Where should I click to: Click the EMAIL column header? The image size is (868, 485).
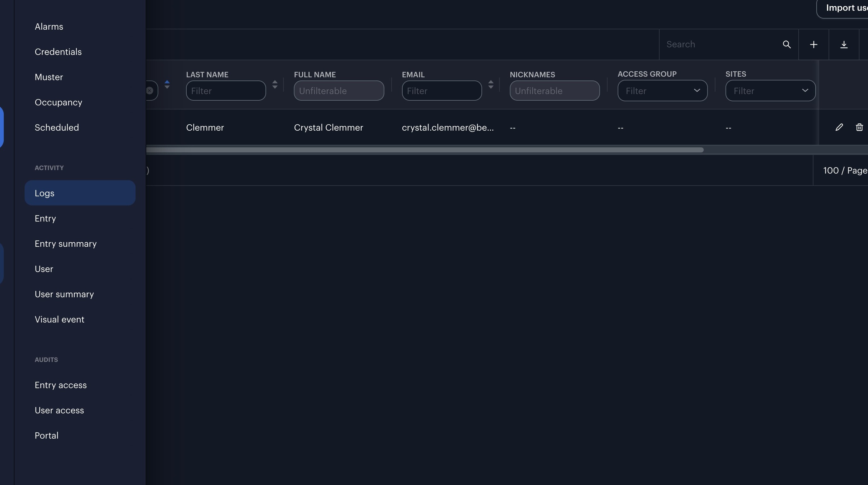pos(413,74)
